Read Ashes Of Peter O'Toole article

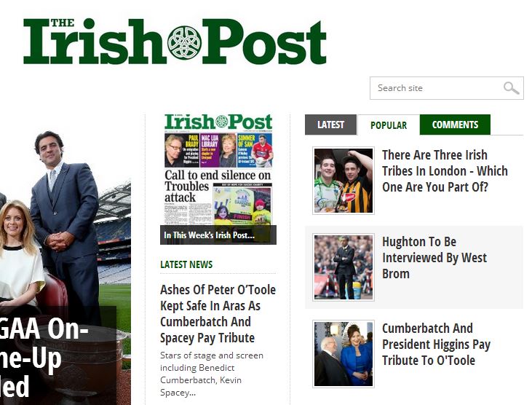click(x=218, y=314)
